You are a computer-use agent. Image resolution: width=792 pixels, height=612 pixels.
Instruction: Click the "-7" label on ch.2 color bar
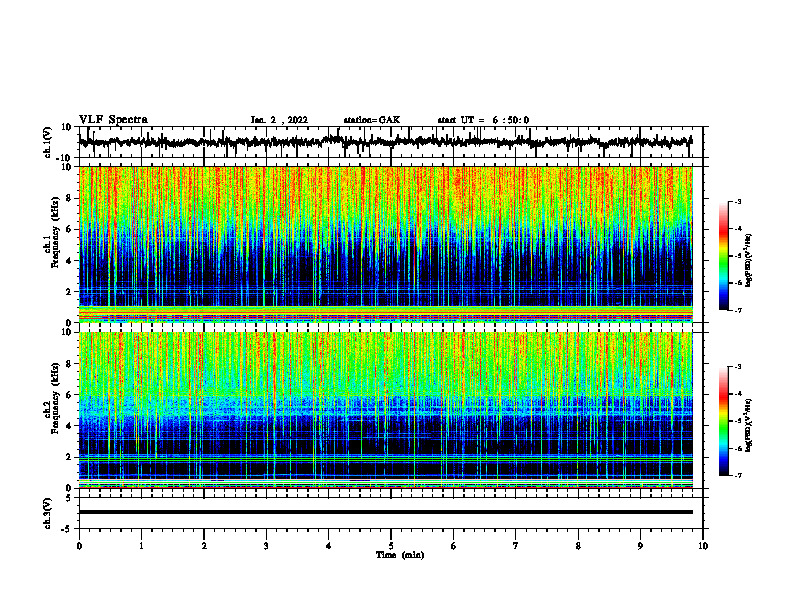pyautogui.click(x=737, y=476)
